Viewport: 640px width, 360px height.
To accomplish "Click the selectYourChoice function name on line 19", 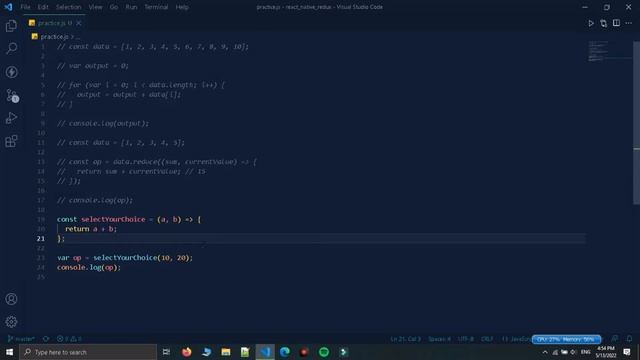I will pyautogui.click(x=113, y=219).
